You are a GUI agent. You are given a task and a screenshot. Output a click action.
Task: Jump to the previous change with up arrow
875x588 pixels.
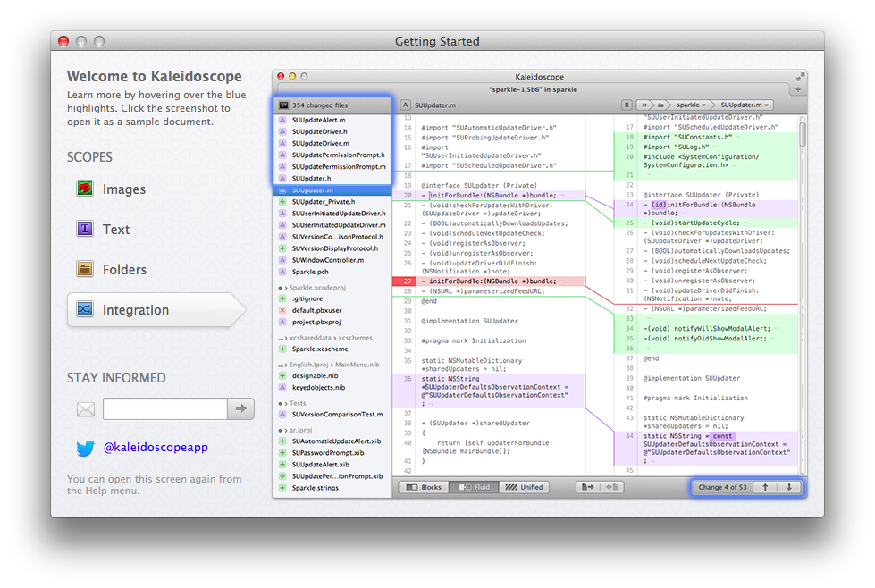tap(765, 488)
